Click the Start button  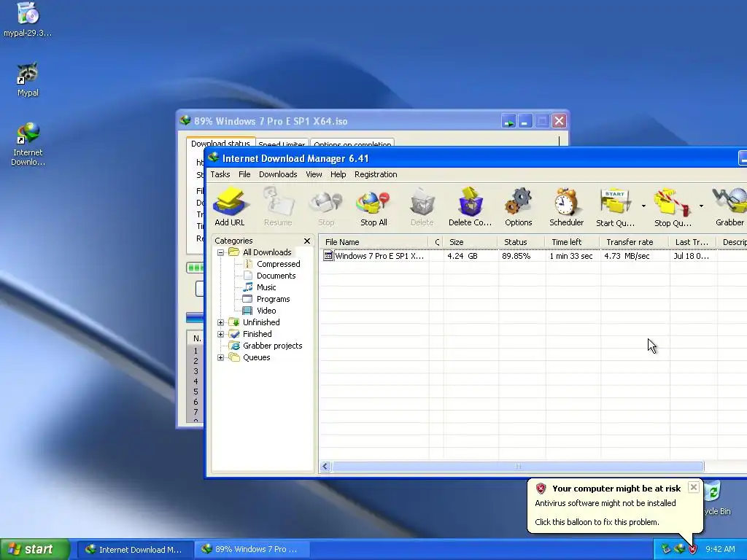tap(35, 549)
